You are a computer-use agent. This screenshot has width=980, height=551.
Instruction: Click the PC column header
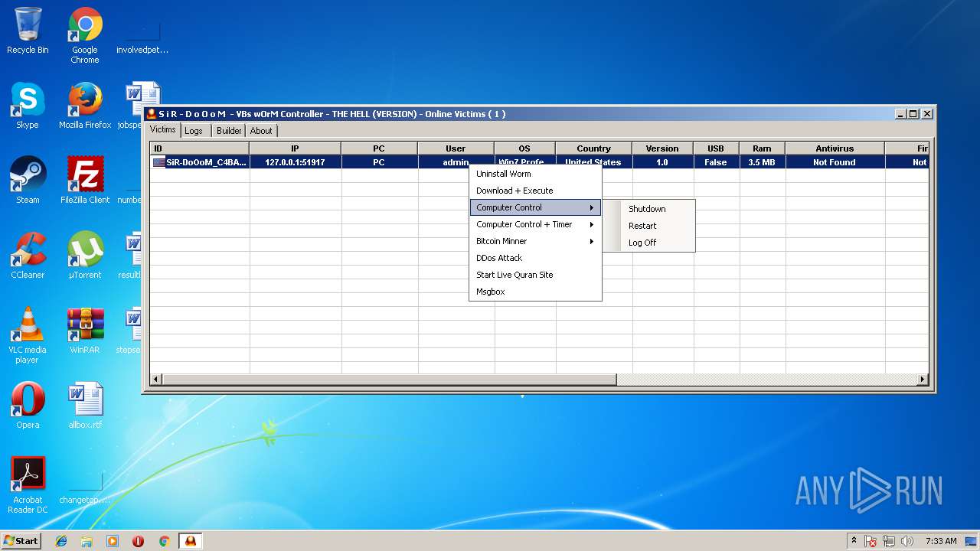click(379, 148)
